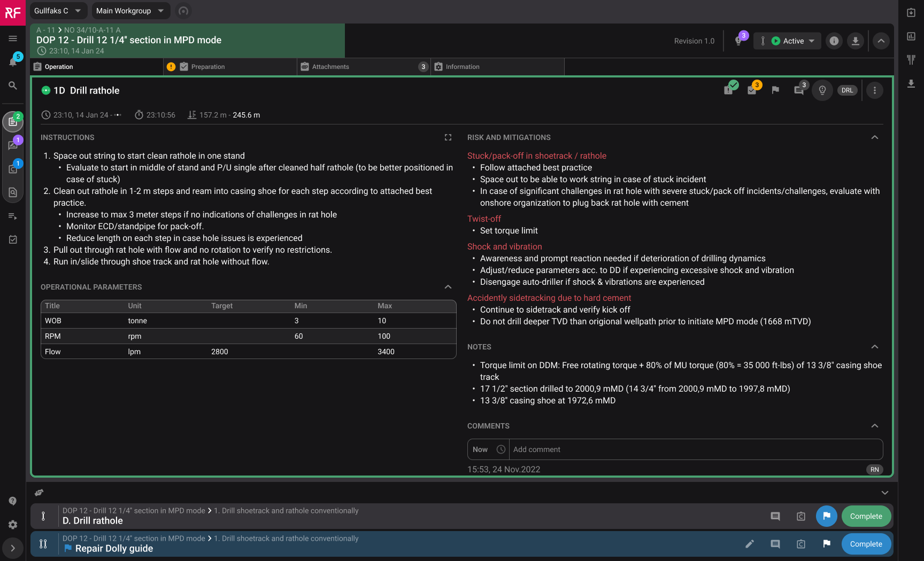The width and height of the screenshot is (924, 561).
Task: Toggle the flag on Repair Dolly guide row
Action: coord(827,544)
